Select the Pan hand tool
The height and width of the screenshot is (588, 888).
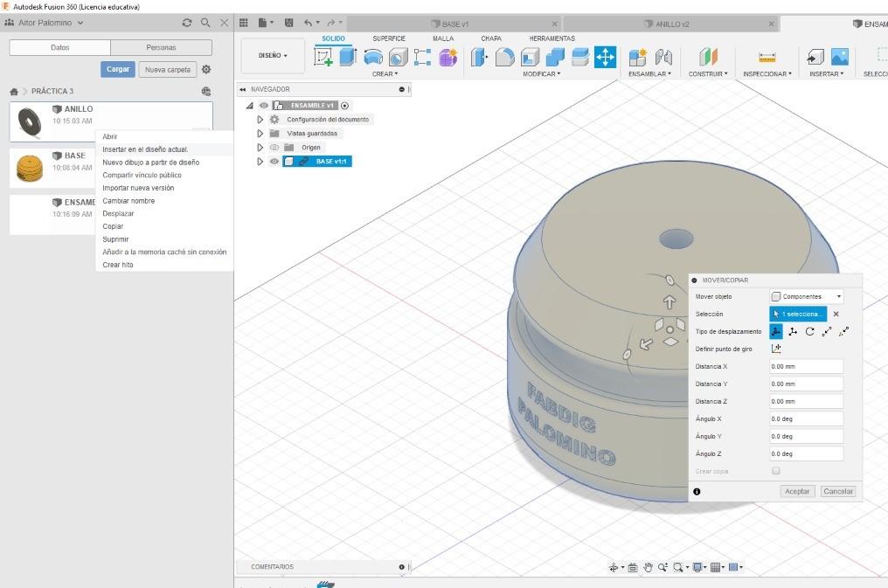pyautogui.click(x=648, y=567)
